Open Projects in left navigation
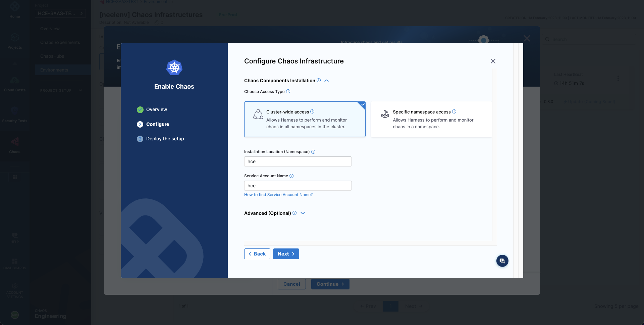 15,41
